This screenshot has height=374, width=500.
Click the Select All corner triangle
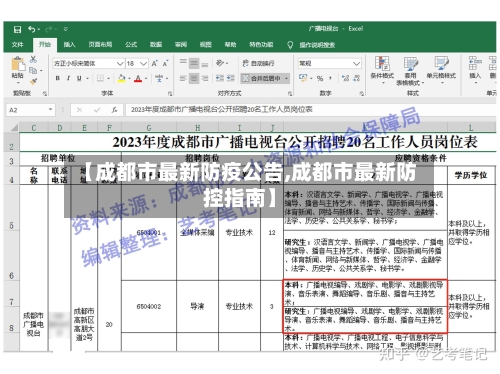point(13,128)
